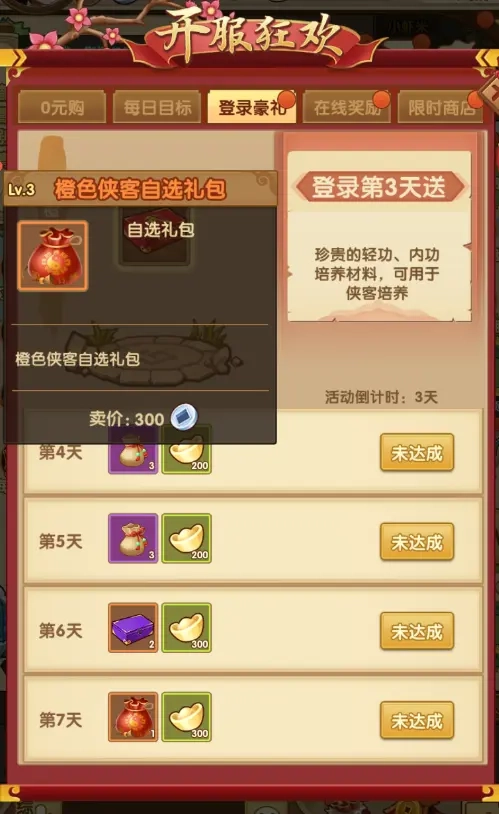This screenshot has width=499, height=814.
Task: Tap day 5 gold ingot 200 icon
Action: [186, 538]
